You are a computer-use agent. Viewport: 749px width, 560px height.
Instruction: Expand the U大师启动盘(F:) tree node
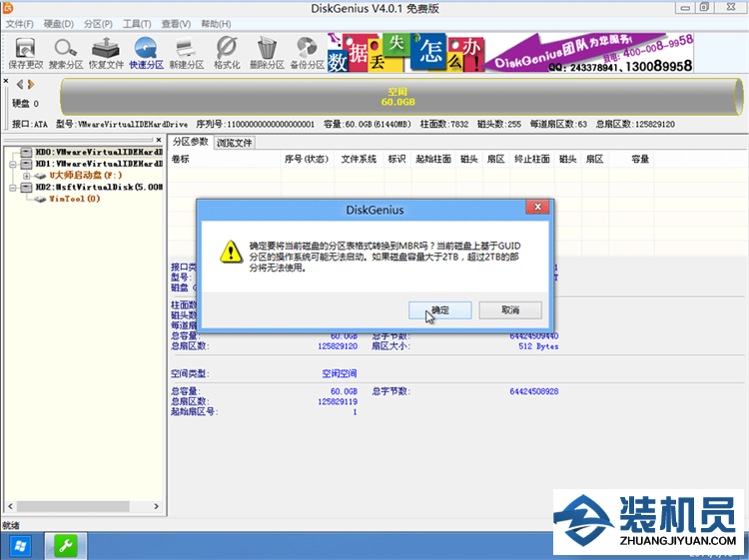pos(26,175)
